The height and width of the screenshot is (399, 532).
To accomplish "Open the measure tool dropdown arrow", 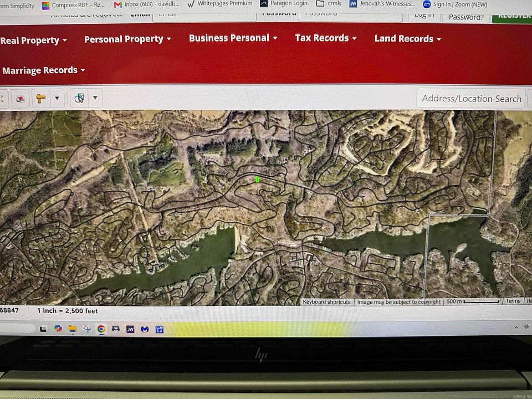I will (57, 98).
